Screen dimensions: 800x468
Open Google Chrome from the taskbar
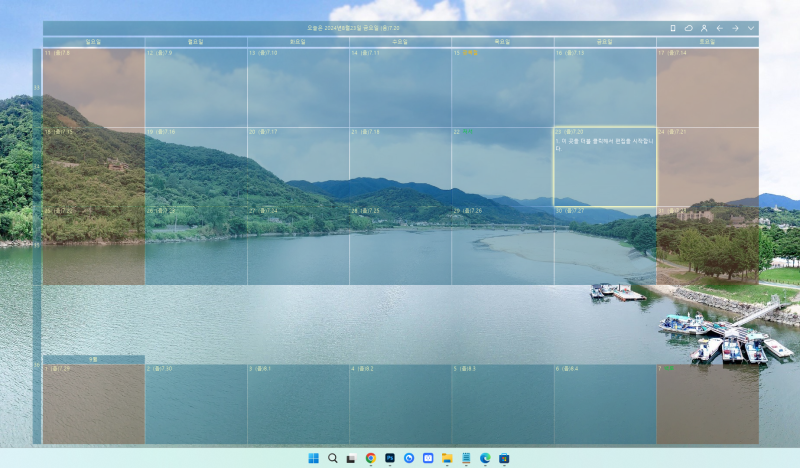point(371,458)
